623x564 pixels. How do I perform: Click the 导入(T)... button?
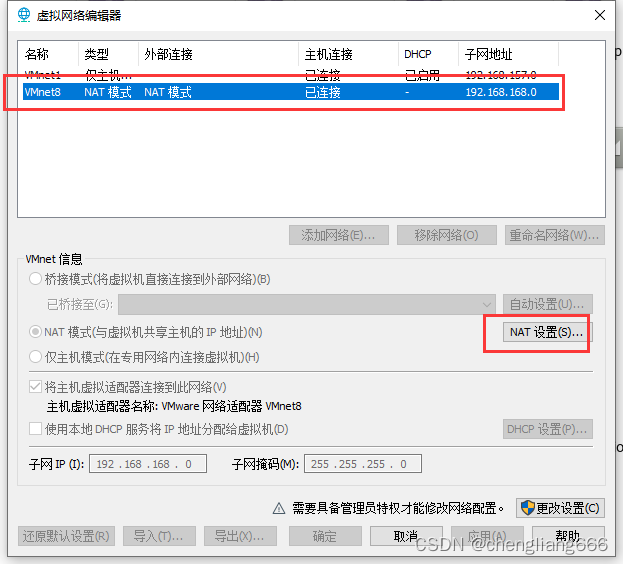point(159,536)
